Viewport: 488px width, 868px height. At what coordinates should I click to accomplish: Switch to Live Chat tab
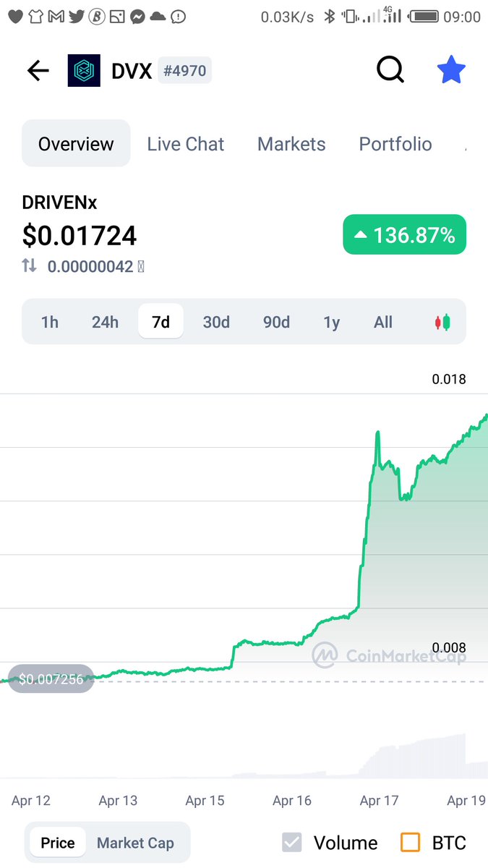186,144
